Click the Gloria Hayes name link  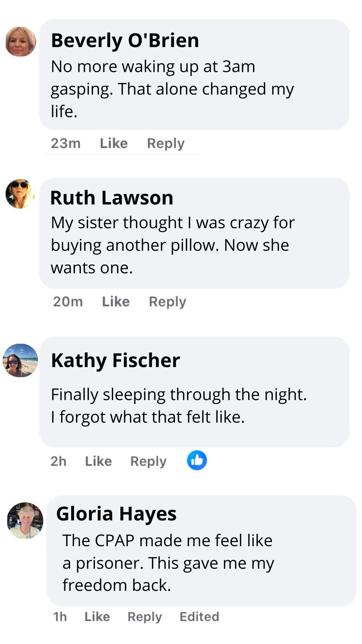(x=116, y=514)
